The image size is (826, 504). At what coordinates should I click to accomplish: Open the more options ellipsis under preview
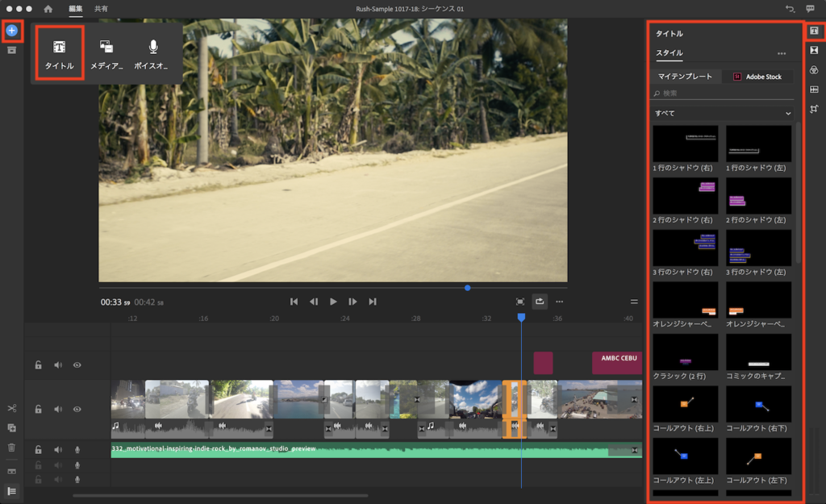pyautogui.click(x=559, y=302)
